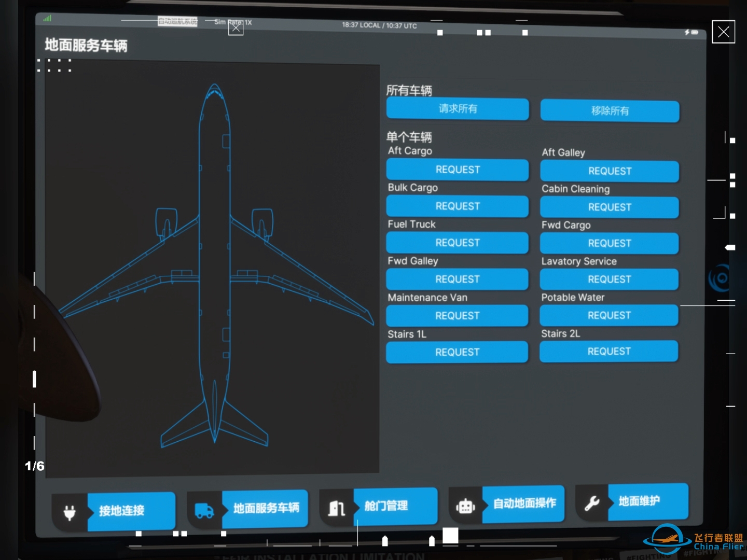Click the 移除所有 remove-all button
Viewport: 747px width, 560px height.
(x=610, y=111)
